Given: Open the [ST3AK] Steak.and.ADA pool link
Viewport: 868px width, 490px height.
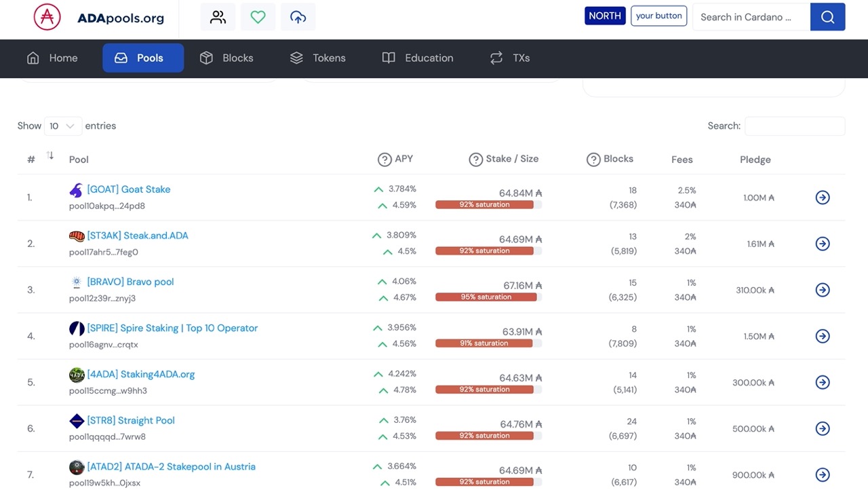Looking at the screenshot, I should click(138, 235).
